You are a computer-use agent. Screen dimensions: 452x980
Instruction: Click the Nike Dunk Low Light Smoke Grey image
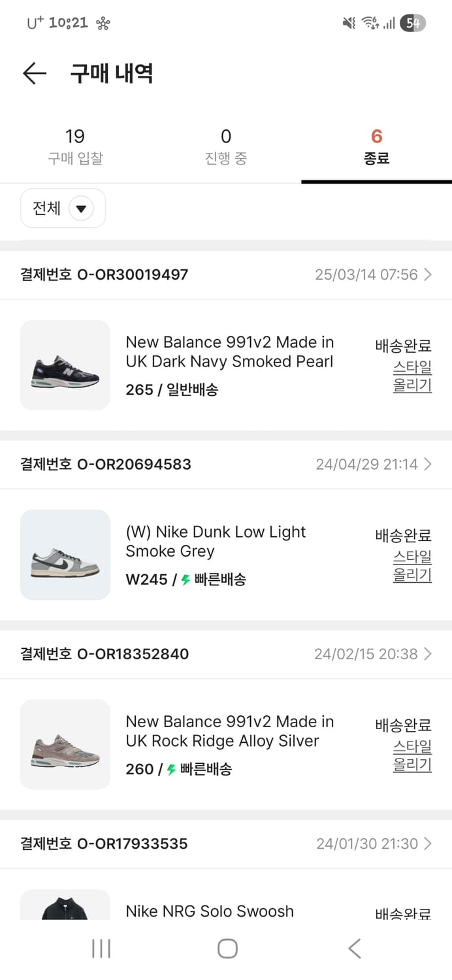coord(65,555)
